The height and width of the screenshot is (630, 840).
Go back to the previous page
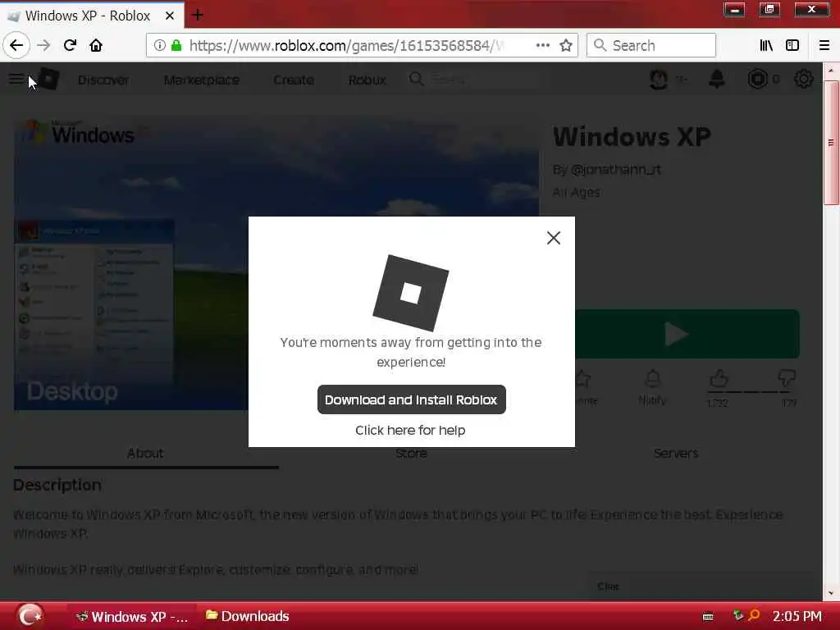click(16, 46)
